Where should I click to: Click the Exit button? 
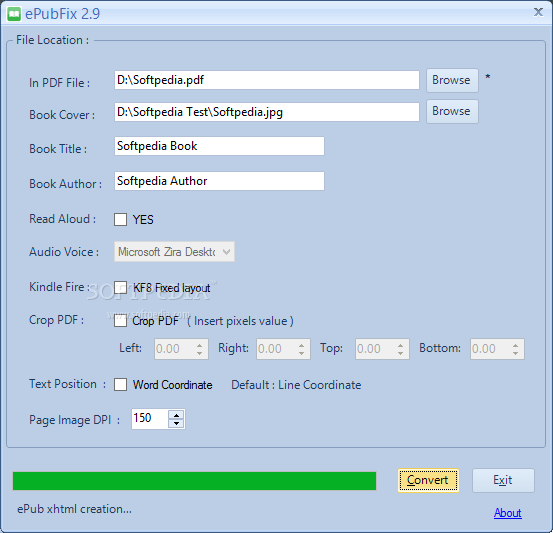click(503, 480)
